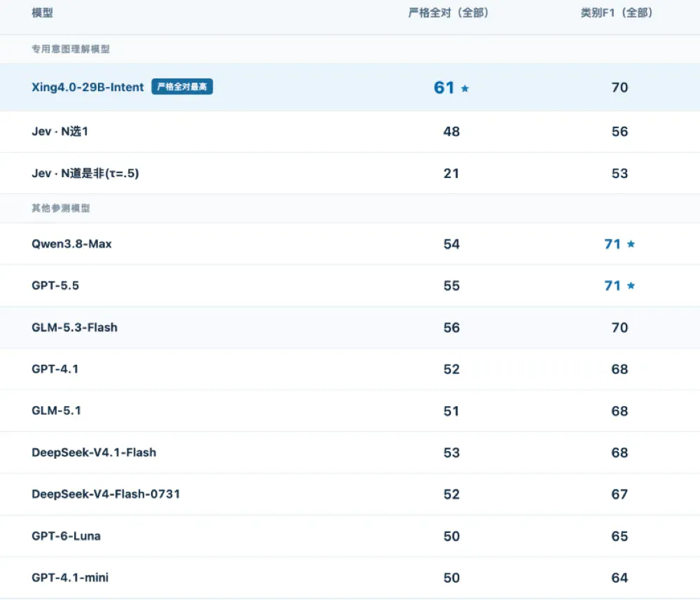The height and width of the screenshot is (608, 700).
Task: Select the Jev · N道是非(τ=.5) model name
Action: [85, 173]
